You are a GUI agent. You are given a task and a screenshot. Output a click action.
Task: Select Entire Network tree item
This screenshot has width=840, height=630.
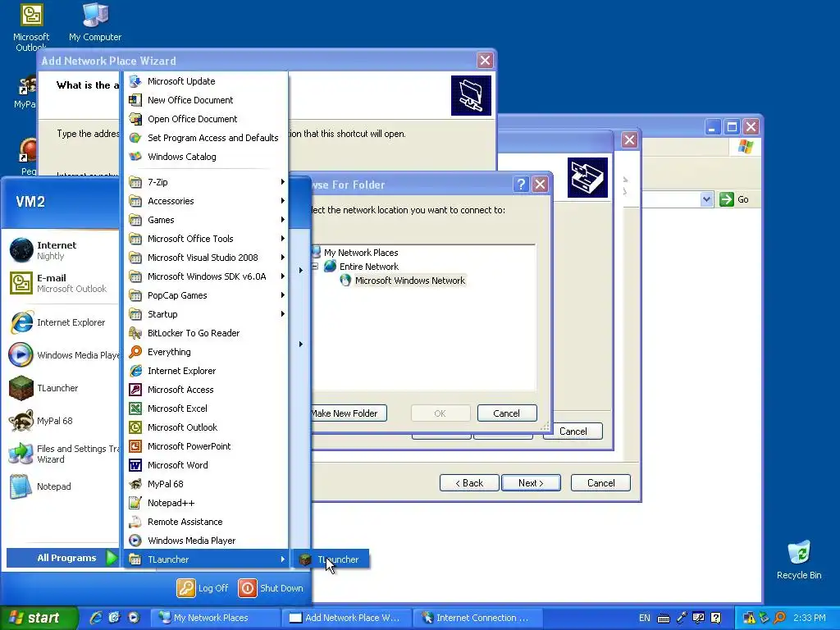click(x=369, y=267)
